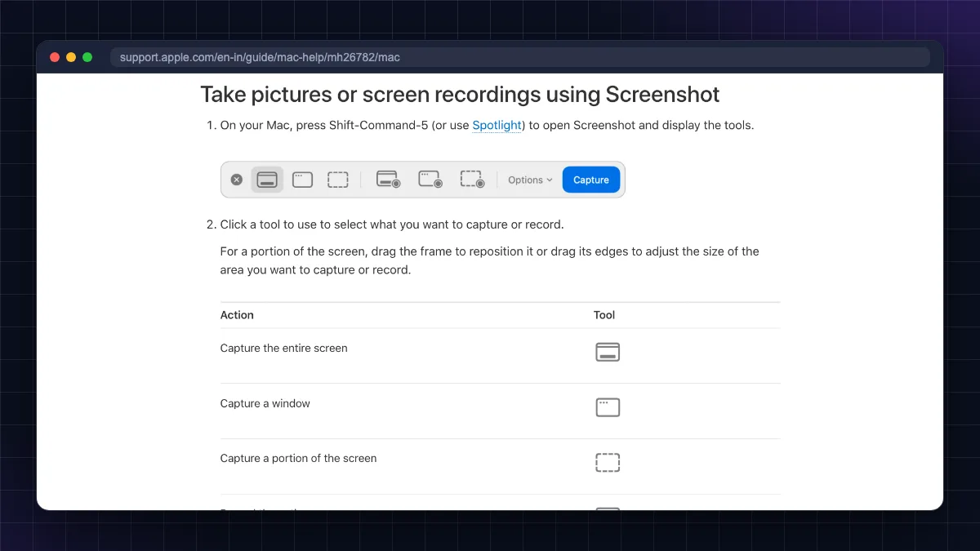
Task: Click the capture window icon in table
Action: 608,407
